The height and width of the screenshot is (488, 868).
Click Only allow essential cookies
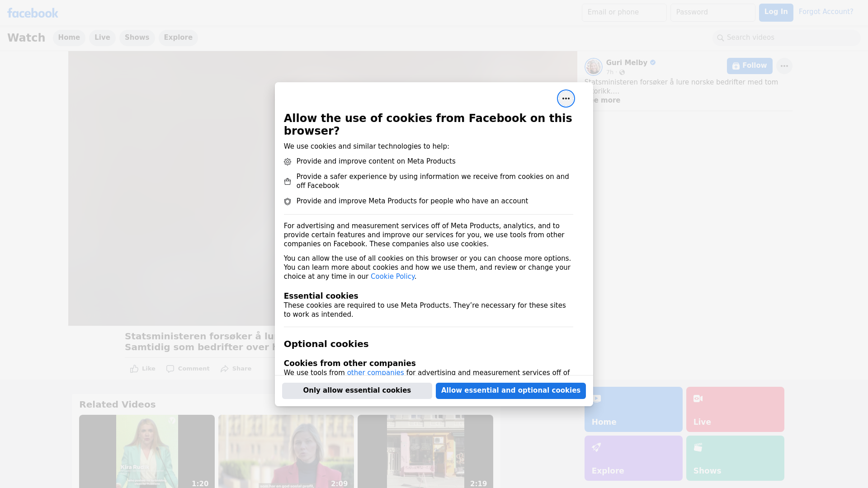pos(357,391)
